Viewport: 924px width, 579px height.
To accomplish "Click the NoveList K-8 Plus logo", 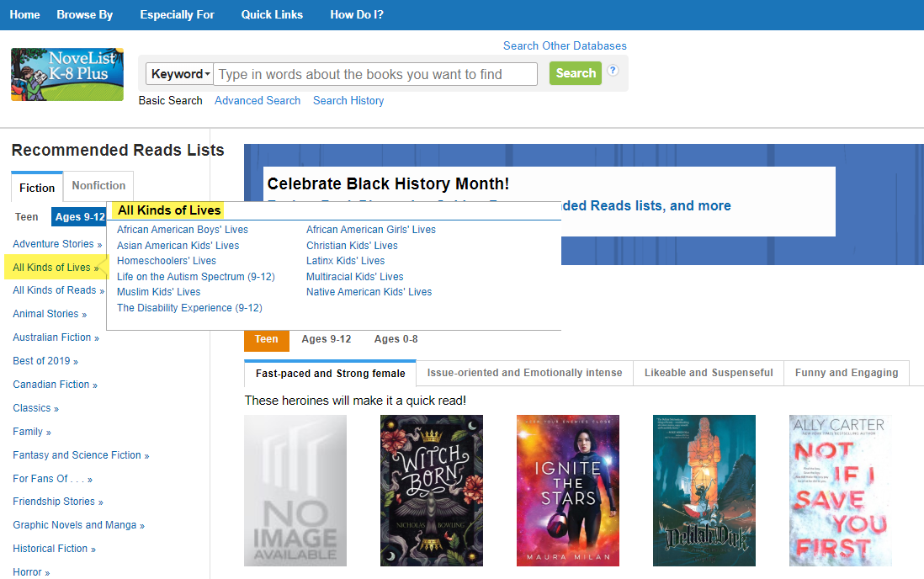I will tap(67, 74).
